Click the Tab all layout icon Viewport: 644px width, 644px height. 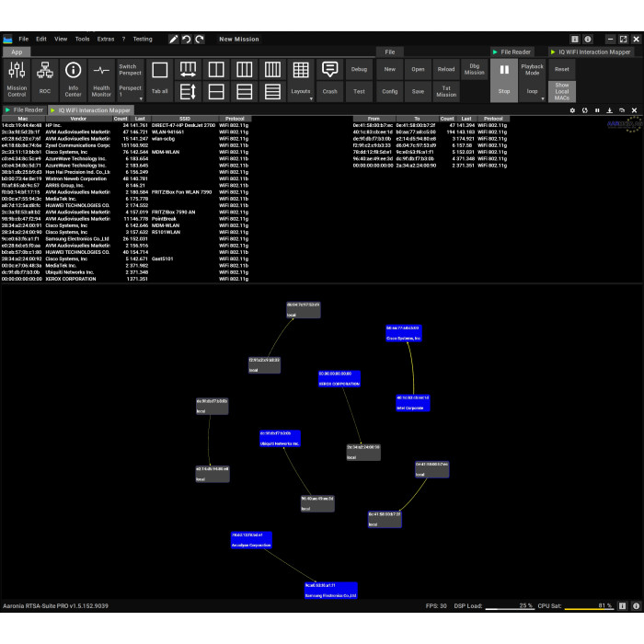click(x=159, y=80)
